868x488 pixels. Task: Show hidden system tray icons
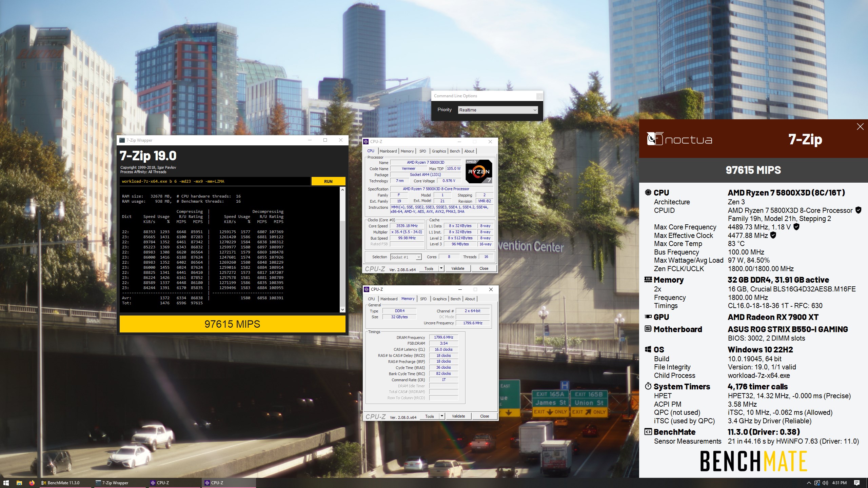[809, 483]
